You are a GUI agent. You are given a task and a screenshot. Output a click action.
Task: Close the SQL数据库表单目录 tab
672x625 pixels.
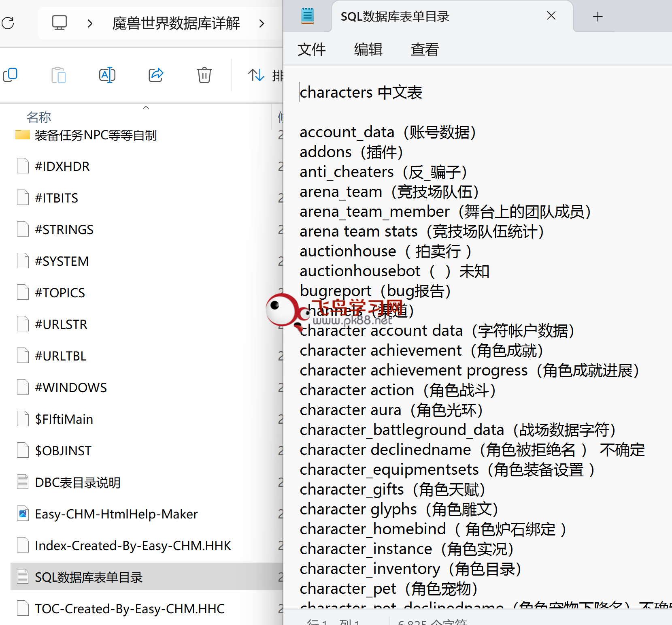click(x=551, y=16)
